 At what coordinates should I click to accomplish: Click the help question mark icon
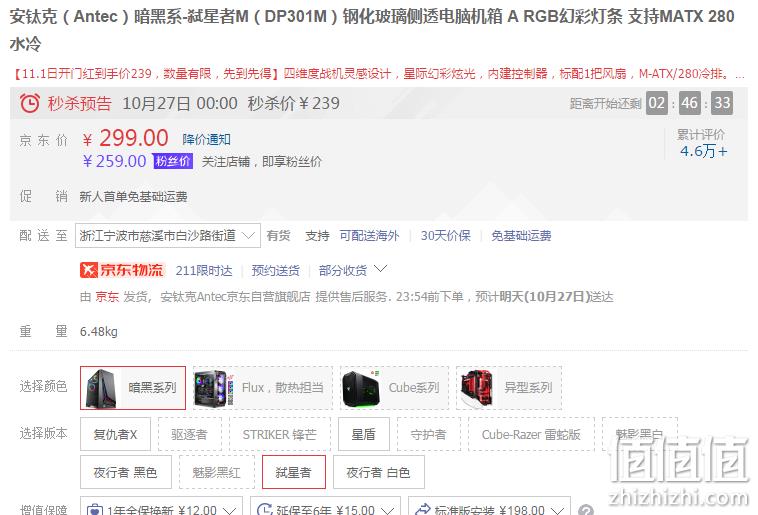click(x=585, y=510)
